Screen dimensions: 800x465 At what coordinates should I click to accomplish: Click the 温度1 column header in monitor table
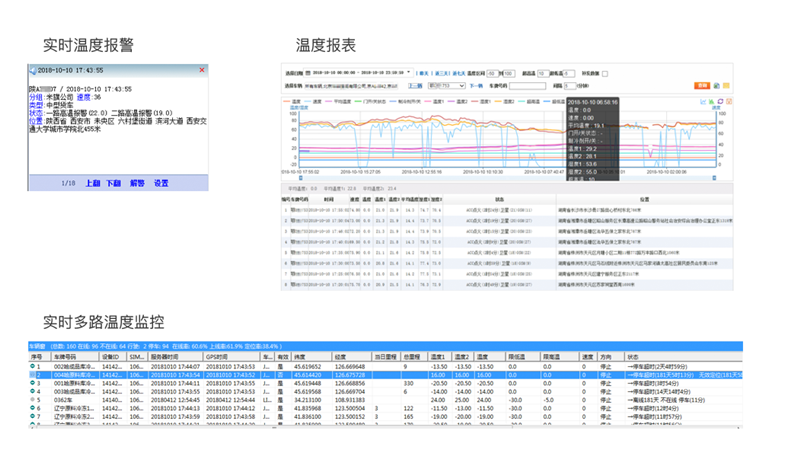pyautogui.click(x=440, y=355)
